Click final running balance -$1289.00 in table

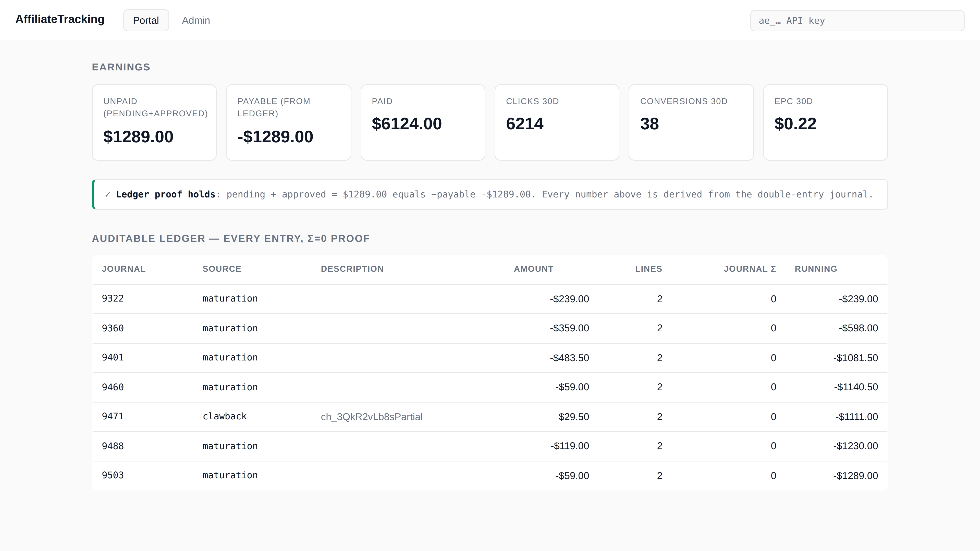coord(856,476)
